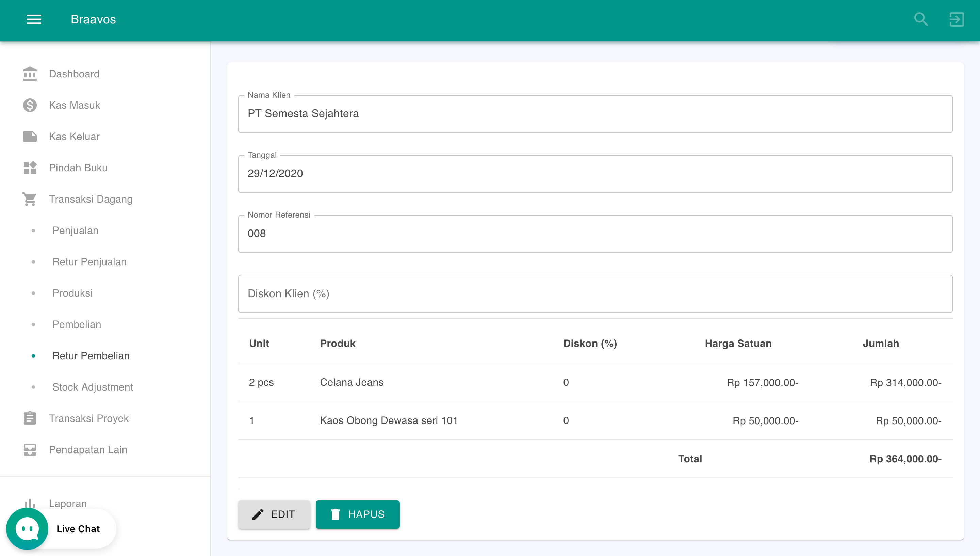980x556 pixels.
Task: Open the Penjualan submenu item
Action: point(75,230)
